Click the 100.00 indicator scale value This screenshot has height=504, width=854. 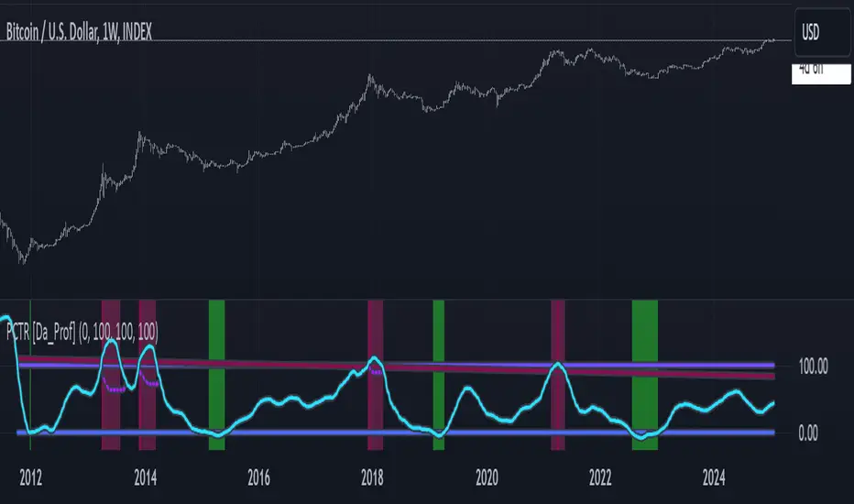[813, 367]
